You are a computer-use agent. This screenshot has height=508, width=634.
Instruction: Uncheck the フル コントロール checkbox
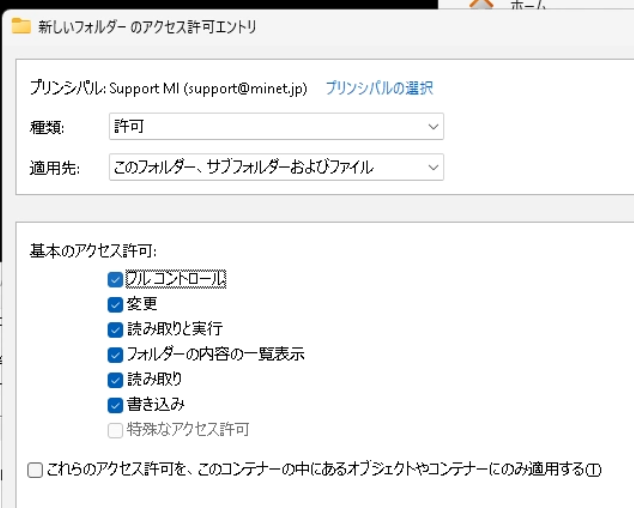(x=115, y=279)
